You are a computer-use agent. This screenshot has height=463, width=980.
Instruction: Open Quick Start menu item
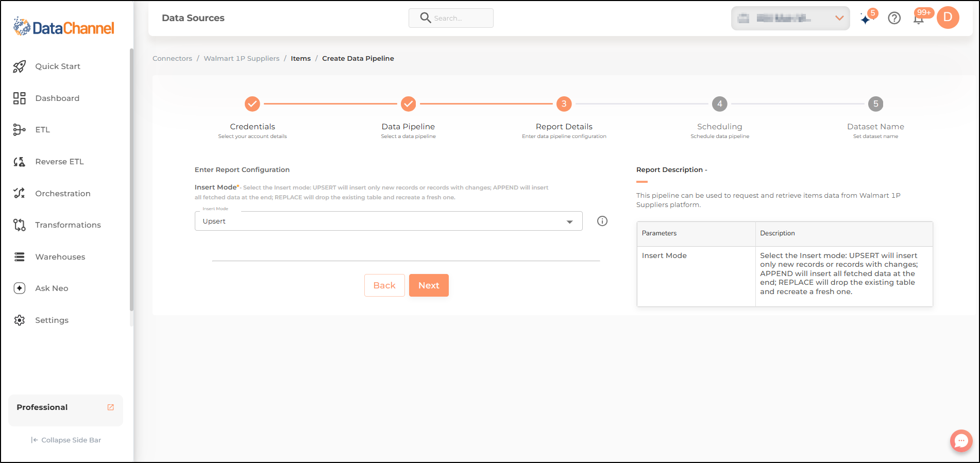pyautogui.click(x=58, y=66)
